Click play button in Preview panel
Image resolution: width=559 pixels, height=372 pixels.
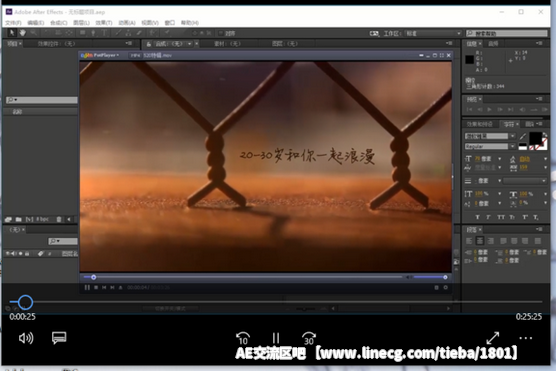click(x=489, y=109)
